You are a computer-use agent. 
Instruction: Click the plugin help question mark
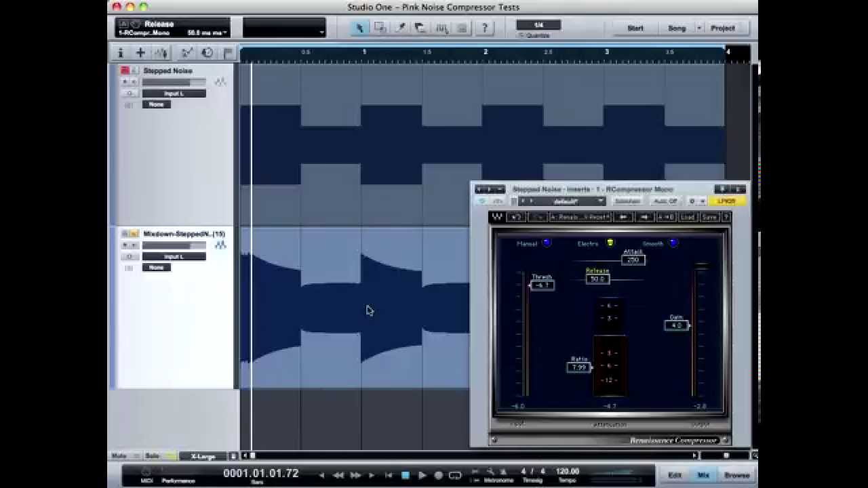coord(726,217)
